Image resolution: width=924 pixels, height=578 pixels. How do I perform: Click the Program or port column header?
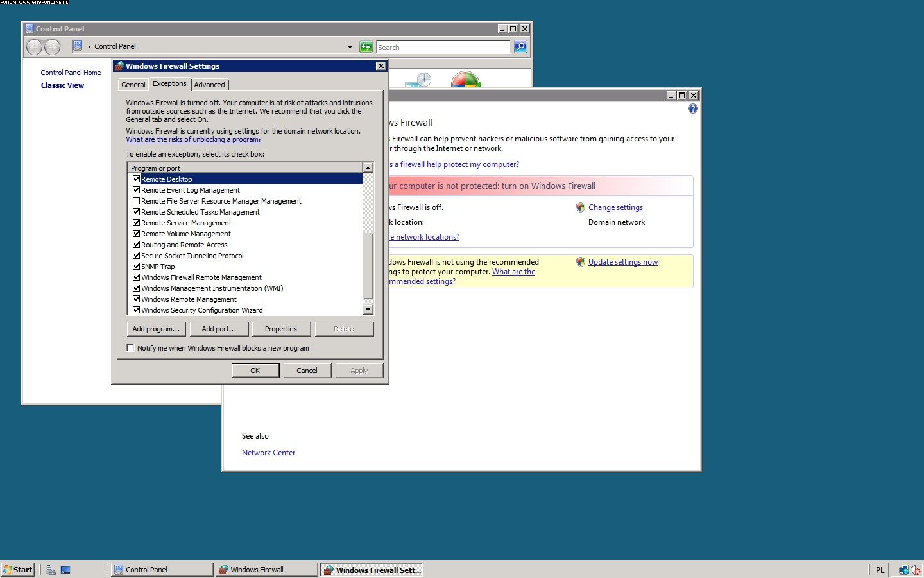pyautogui.click(x=245, y=168)
